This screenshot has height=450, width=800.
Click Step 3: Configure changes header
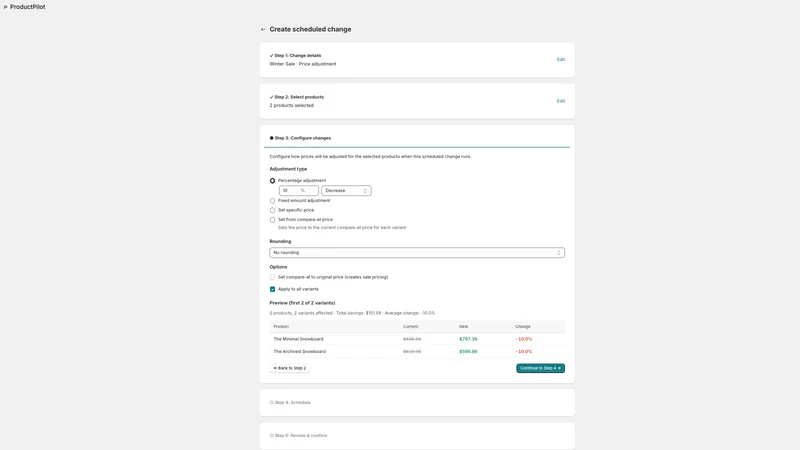[x=303, y=138]
